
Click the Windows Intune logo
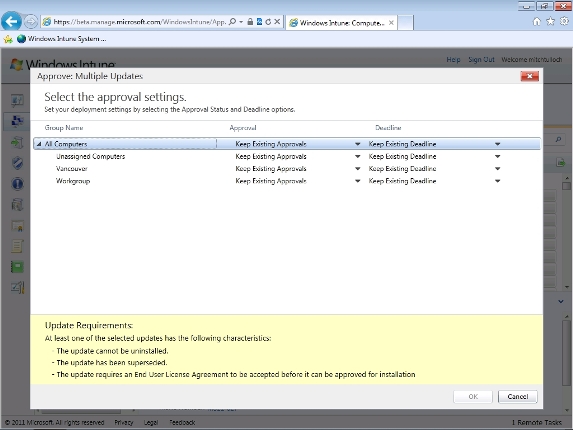[63, 65]
